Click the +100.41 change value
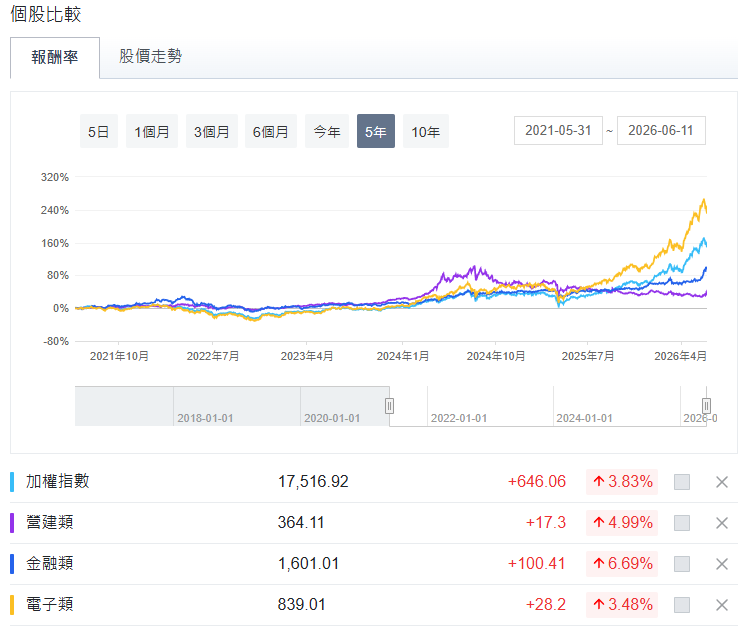745x635 pixels. tap(537, 563)
